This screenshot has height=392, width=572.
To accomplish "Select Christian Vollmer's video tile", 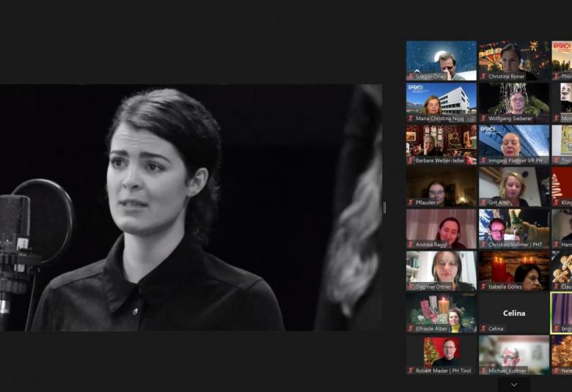I will click(x=513, y=228).
